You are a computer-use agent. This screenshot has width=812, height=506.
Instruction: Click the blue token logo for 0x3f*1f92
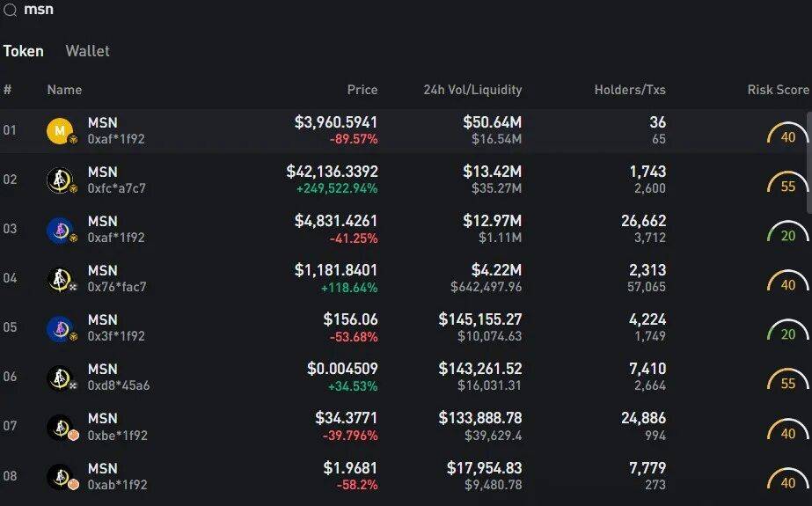[x=59, y=329]
